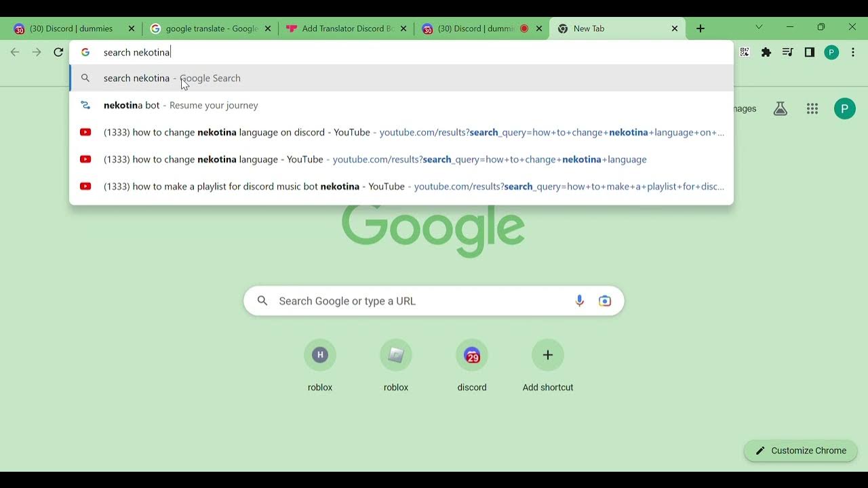Click the QR code icon in the toolbar
Image resolution: width=868 pixels, height=488 pixels.
[x=745, y=52]
